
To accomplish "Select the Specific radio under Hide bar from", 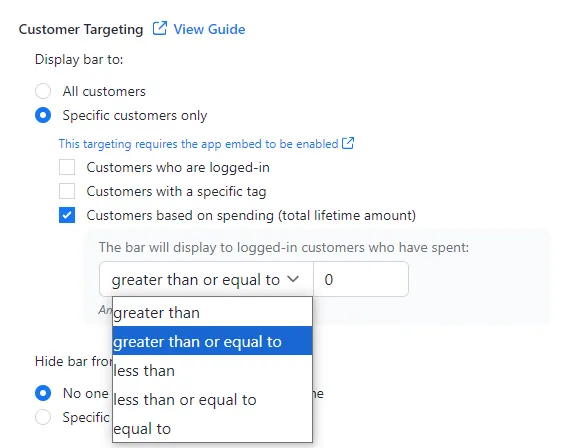I will click(x=43, y=417).
